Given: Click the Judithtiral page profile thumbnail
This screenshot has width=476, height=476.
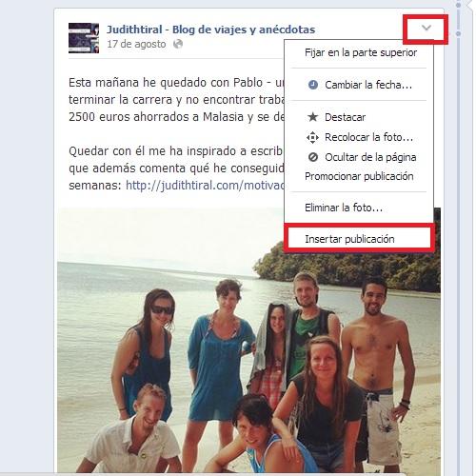Looking at the screenshot, I should (x=84, y=38).
